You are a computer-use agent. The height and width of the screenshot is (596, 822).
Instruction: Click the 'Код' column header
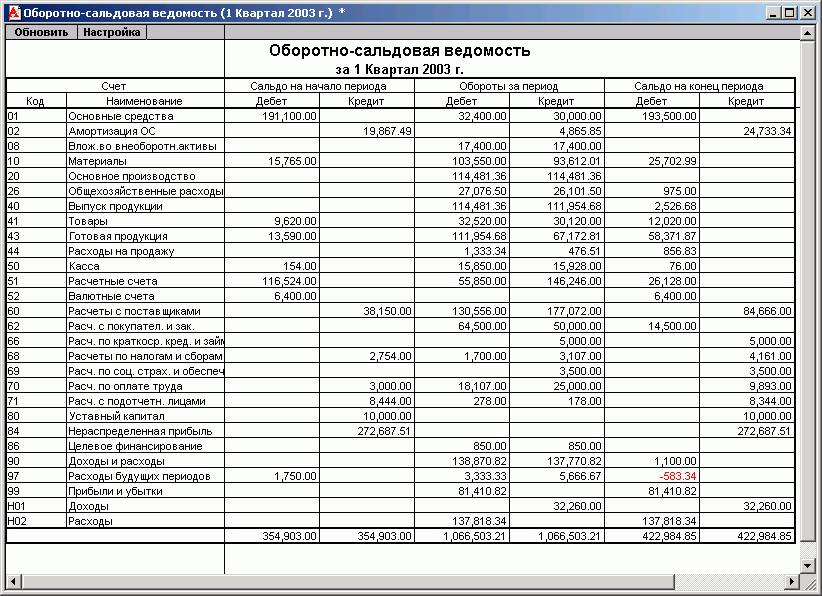coord(35,101)
